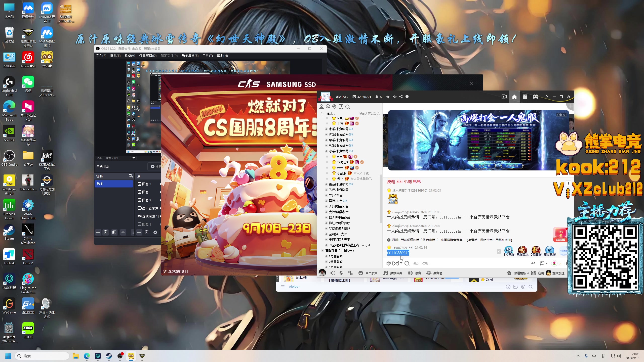Open source properties gear in OBS
Image resolution: width=644 pixels, height=362 pixels.
(x=155, y=232)
